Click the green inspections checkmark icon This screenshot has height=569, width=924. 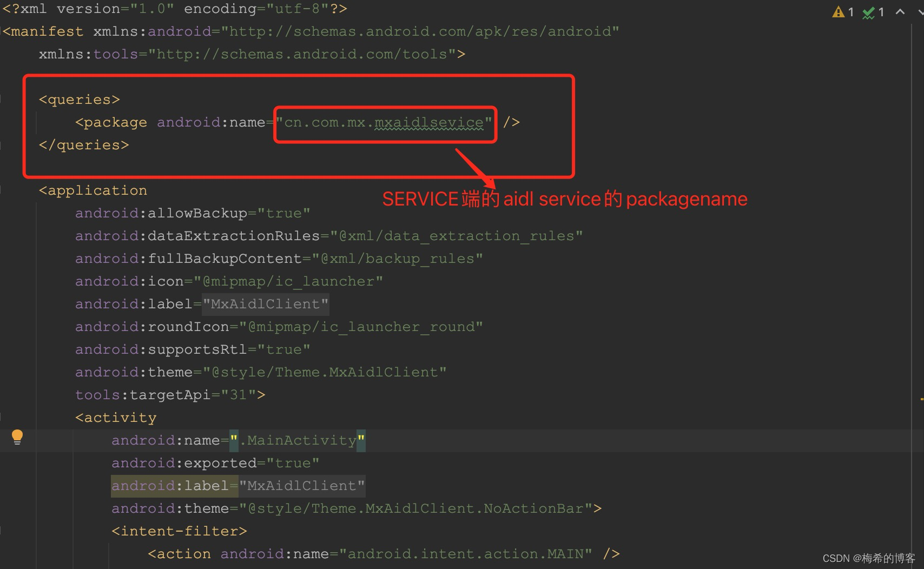[868, 12]
